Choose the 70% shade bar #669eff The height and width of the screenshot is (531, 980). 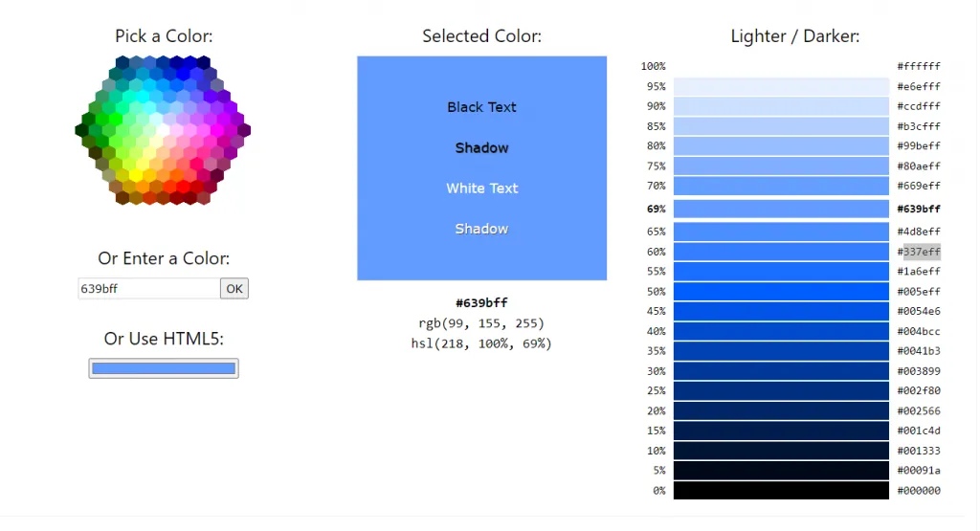click(x=781, y=186)
